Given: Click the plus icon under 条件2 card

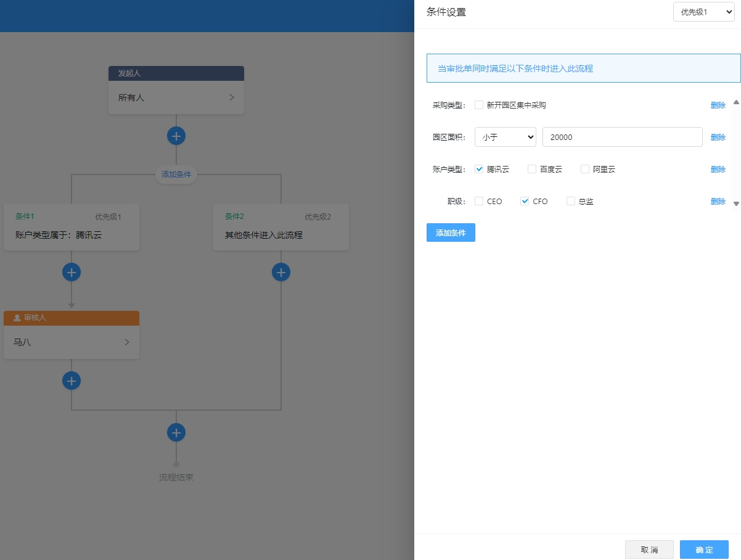Looking at the screenshot, I should point(281,272).
